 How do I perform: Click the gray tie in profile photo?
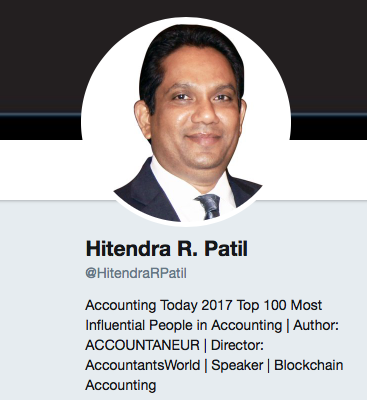pos(208,207)
